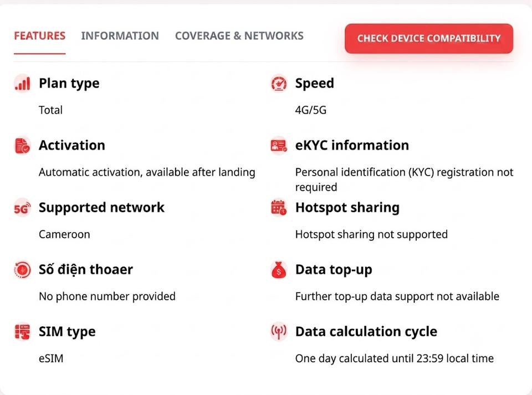Click the Data calculation cycle heading

pyautogui.click(x=366, y=332)
